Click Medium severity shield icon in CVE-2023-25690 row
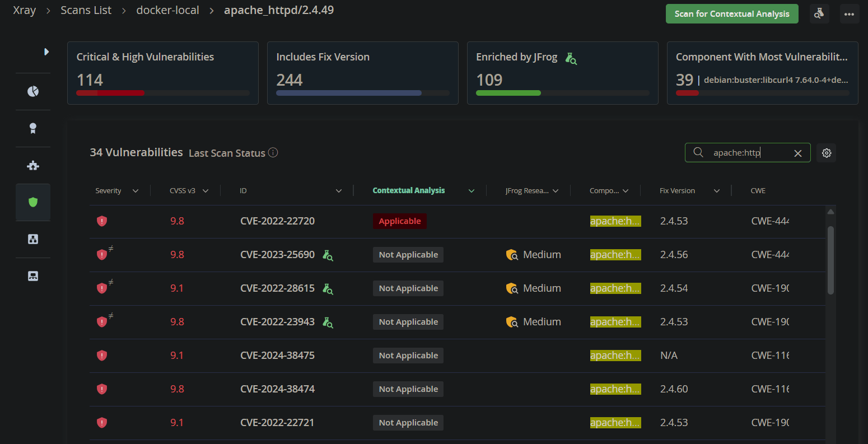Image resolution: width=868 pixels, height=444 pixels. 512,255
